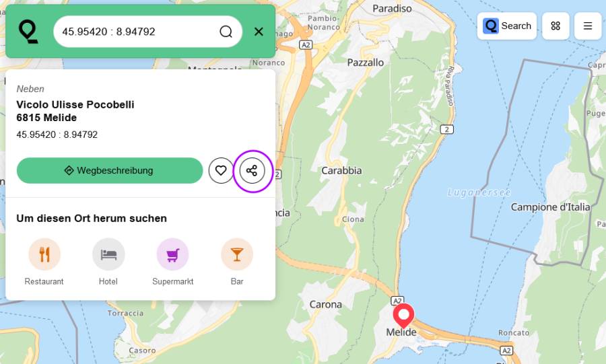The image size is (606, 364).
Task: Open Qwant Search button
Action: click(x=506, y=26)
